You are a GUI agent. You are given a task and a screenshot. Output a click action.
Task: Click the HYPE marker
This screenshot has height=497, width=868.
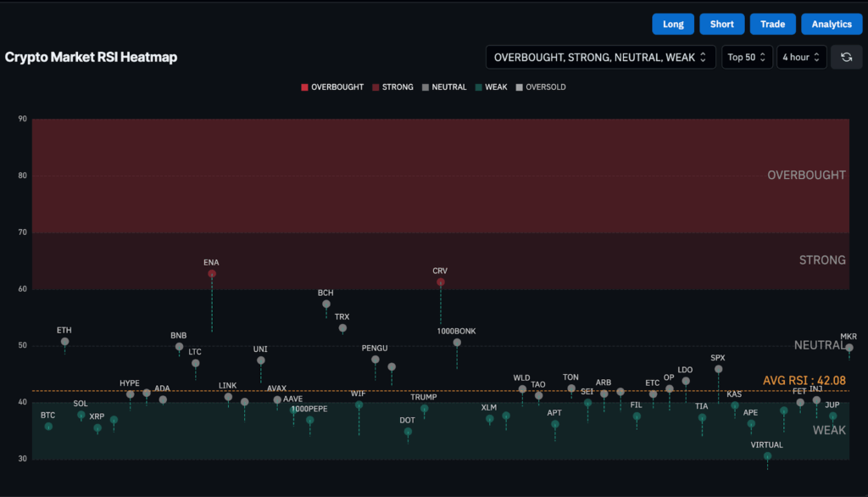130,394
